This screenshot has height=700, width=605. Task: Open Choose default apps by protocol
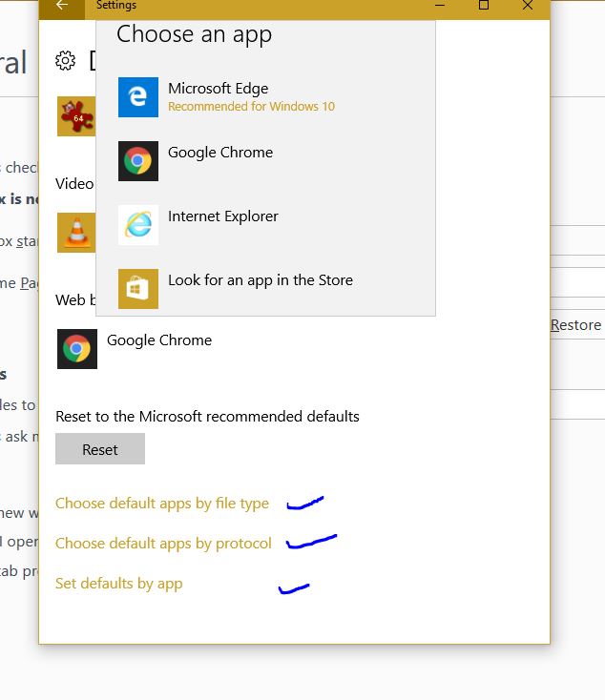click(163, 544)
